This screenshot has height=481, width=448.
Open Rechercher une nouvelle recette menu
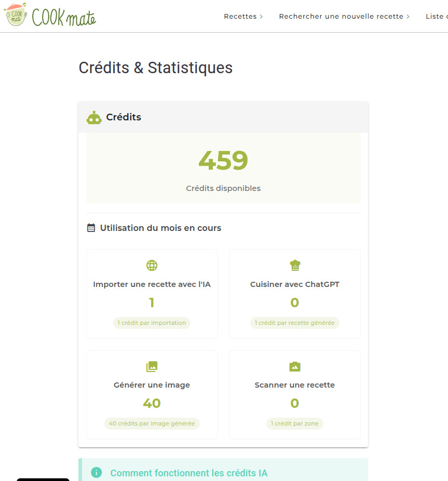pos(341,17)
